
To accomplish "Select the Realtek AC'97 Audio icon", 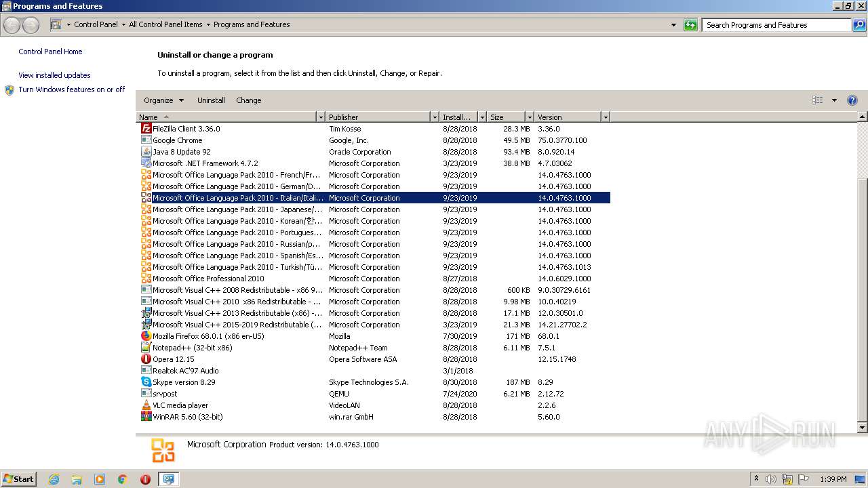I will point(146,371).
